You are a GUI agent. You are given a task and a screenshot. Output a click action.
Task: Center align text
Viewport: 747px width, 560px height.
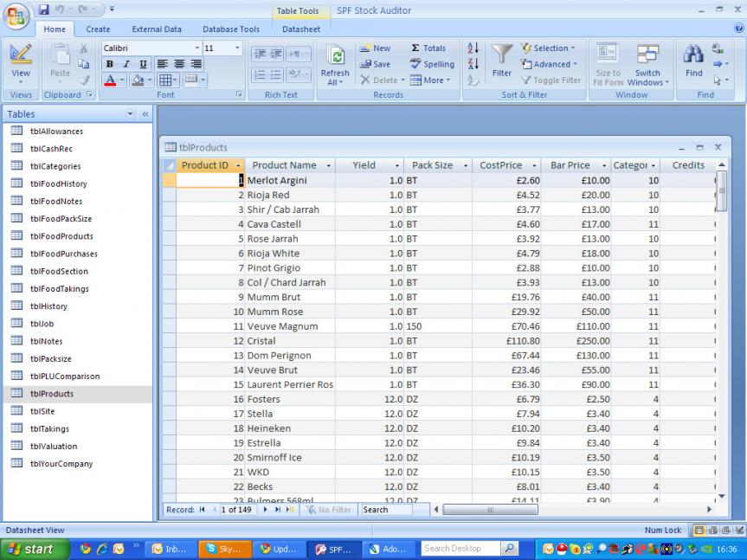tap(179, 64)
